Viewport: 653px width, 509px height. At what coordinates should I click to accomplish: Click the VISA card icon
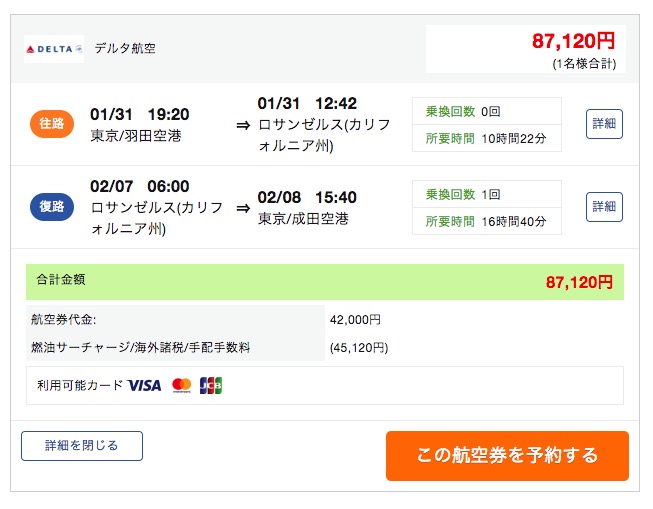145,385
